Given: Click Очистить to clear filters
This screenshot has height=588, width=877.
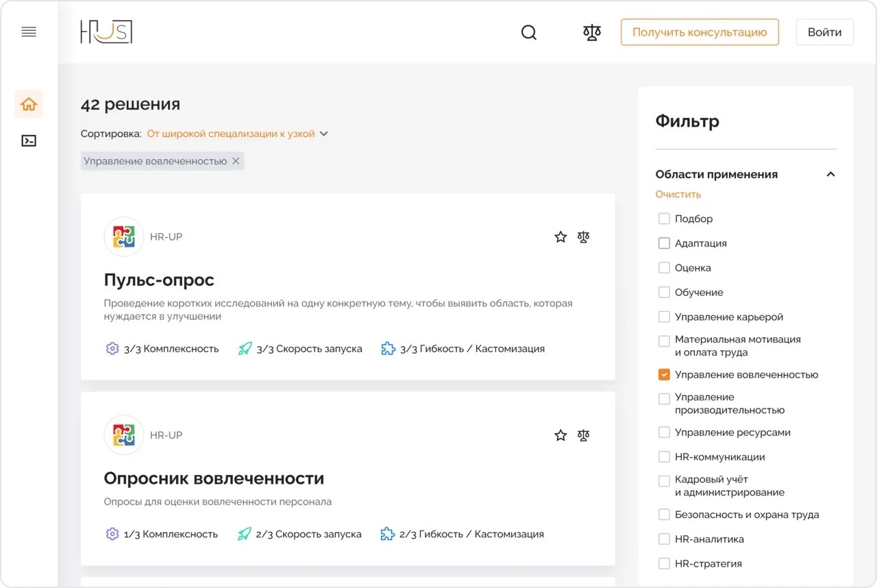Looking at the screenshot, I should click(678, 194).
